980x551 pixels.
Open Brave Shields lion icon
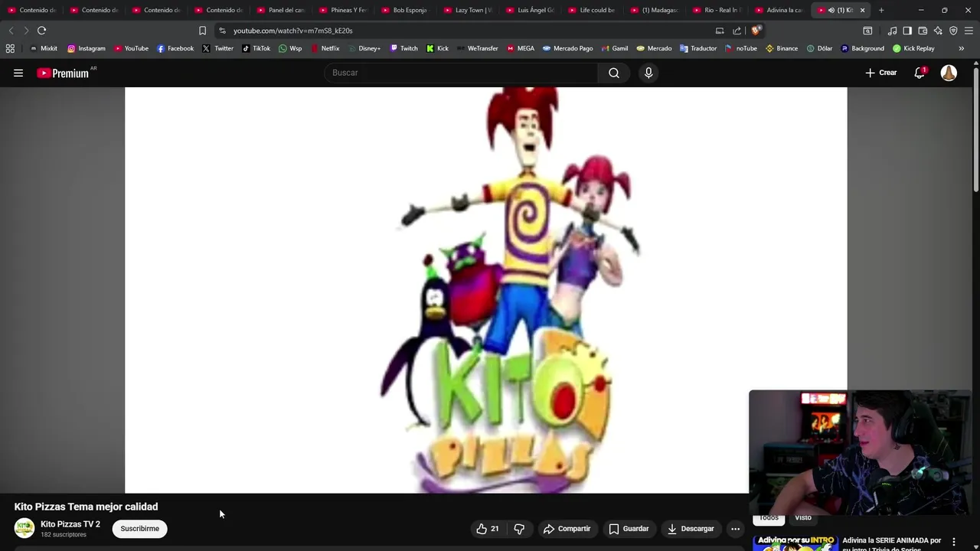click(756, 31)
